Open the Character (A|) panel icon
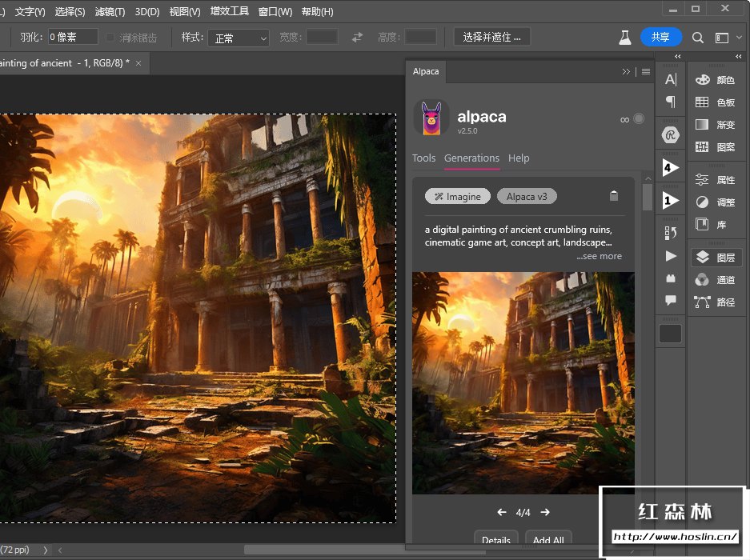This screenshot has height=560, width=750. point(671,79)
